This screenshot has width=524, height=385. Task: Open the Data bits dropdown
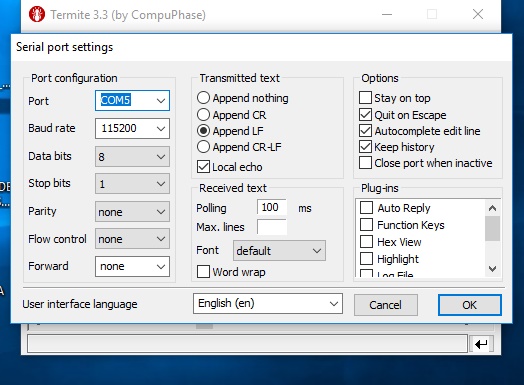[x=132, y=156]
